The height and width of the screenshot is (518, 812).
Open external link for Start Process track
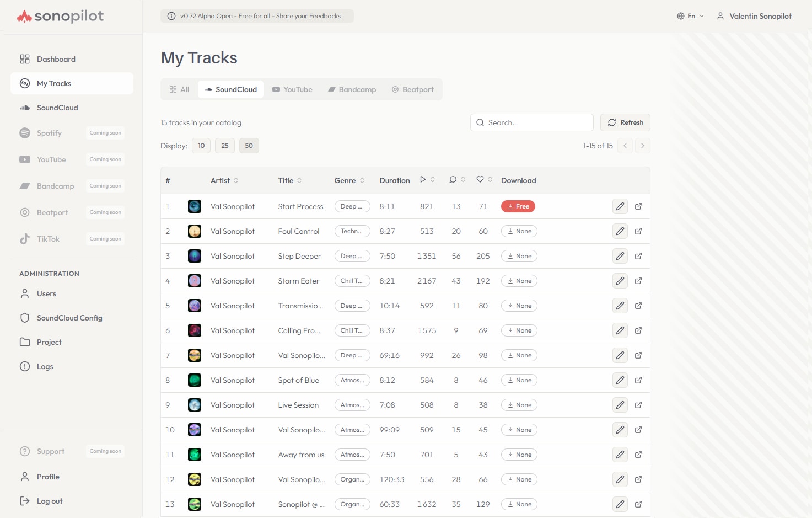tap(638, 206)
